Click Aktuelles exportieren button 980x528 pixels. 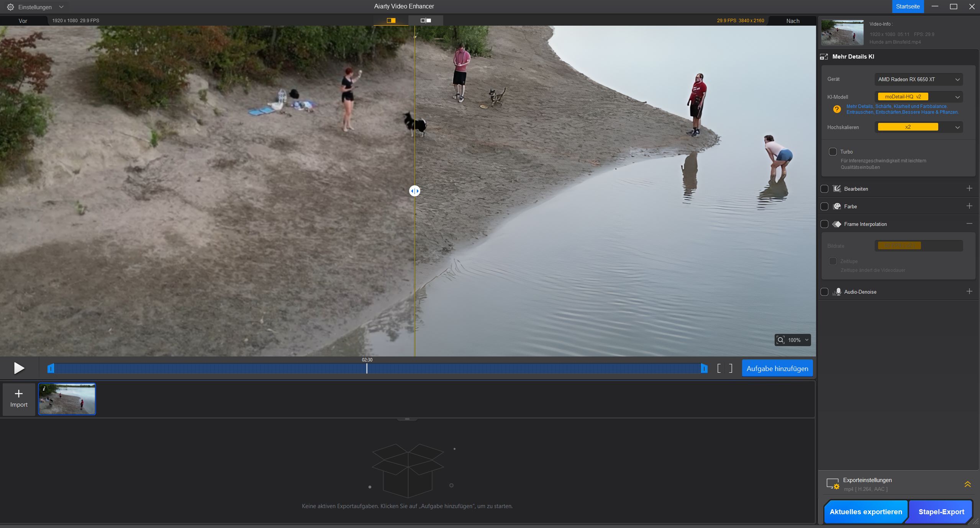point(865,512)
